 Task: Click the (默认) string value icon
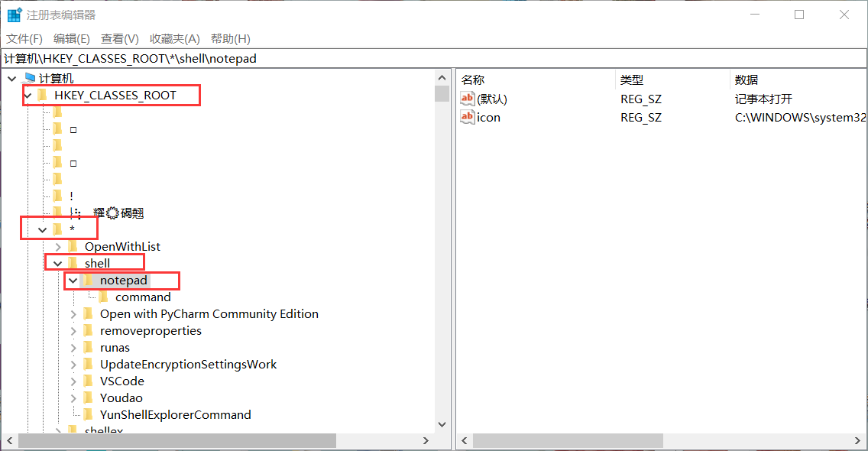click(x=467, y=99)
